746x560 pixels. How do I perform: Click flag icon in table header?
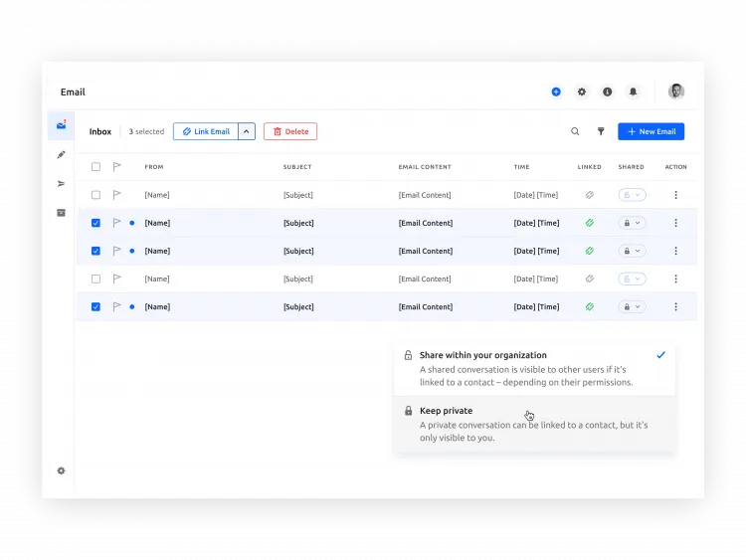point(116,166)
